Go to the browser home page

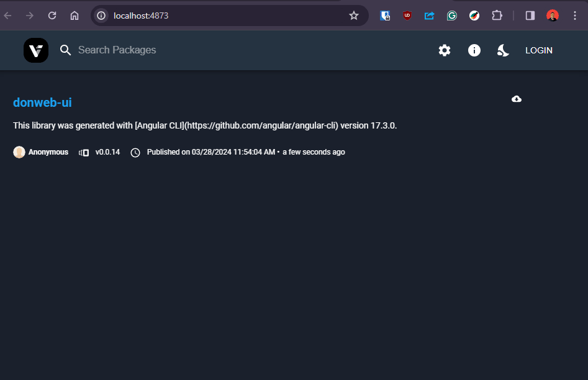point(75,16)
